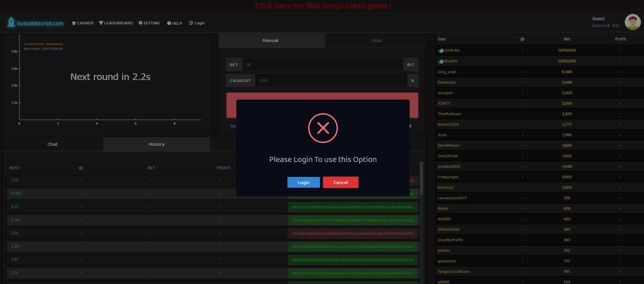644x284 pixels.
Task: Select user DarkMinion in the players list
Action: point(449,145)
